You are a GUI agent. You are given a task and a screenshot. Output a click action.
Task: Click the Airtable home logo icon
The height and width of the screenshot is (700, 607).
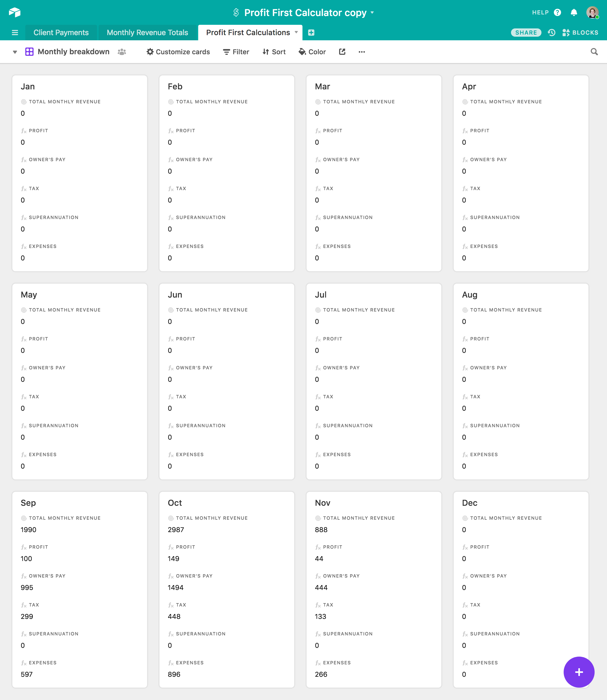point(14,13)
